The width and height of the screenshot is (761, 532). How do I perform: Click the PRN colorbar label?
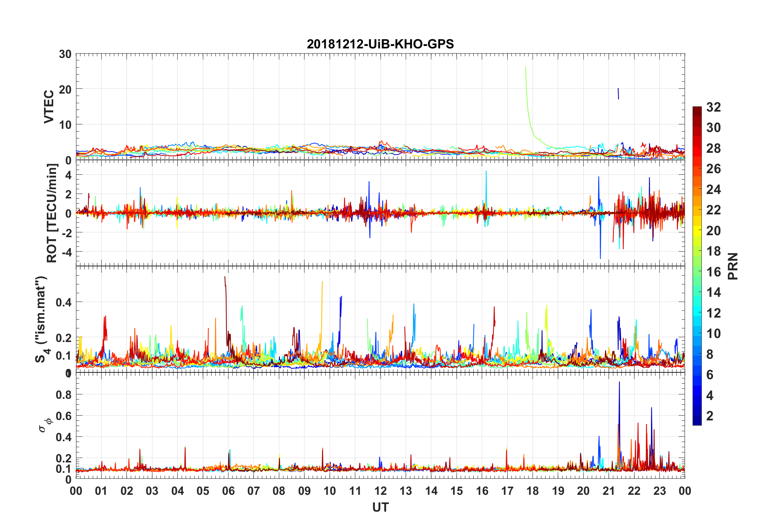point(733,266)
